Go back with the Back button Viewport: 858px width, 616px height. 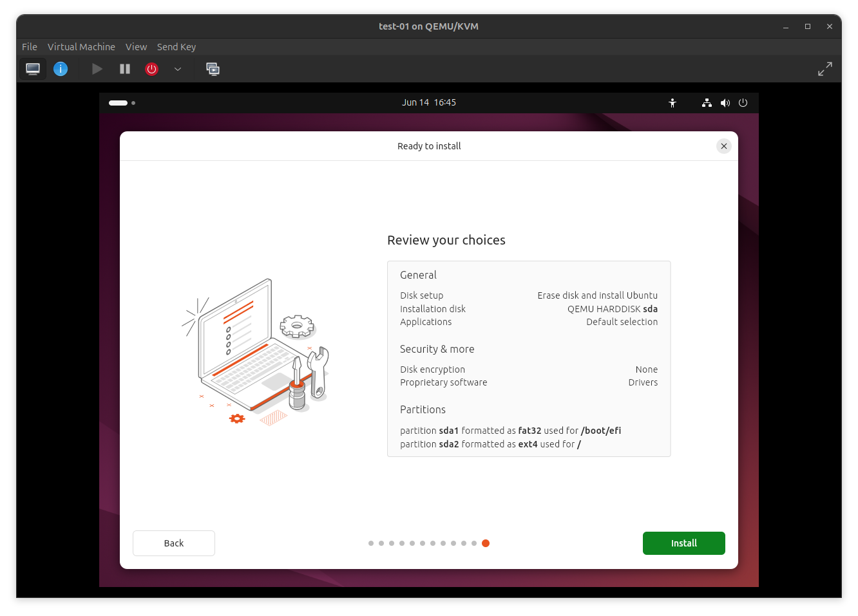pos(173,543)
